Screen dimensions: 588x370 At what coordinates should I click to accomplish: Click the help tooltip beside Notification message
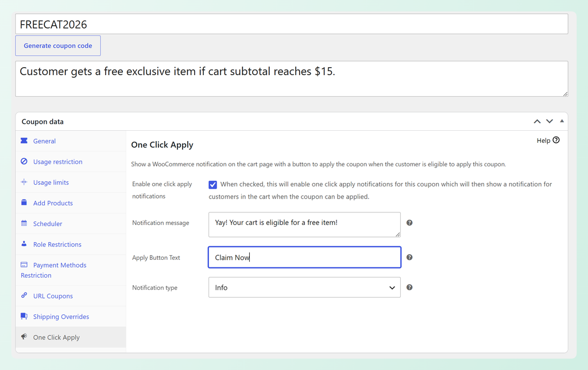tap(409, 223)
